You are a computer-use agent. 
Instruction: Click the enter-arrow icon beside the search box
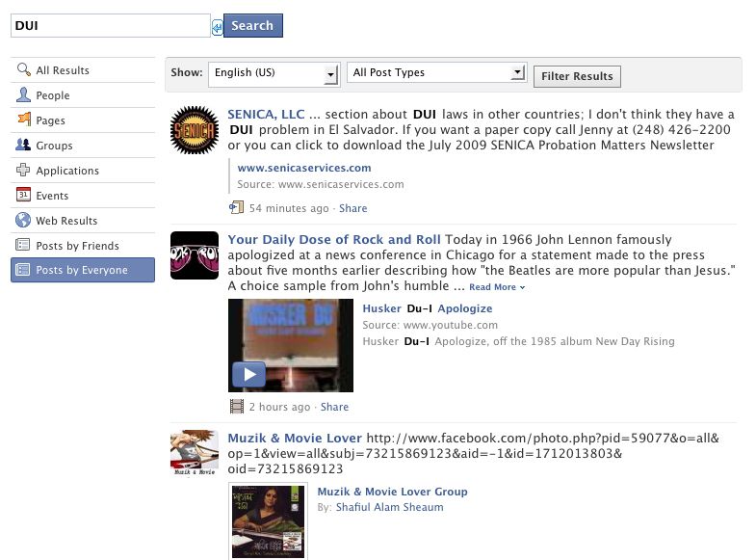[x=218, y=27]
